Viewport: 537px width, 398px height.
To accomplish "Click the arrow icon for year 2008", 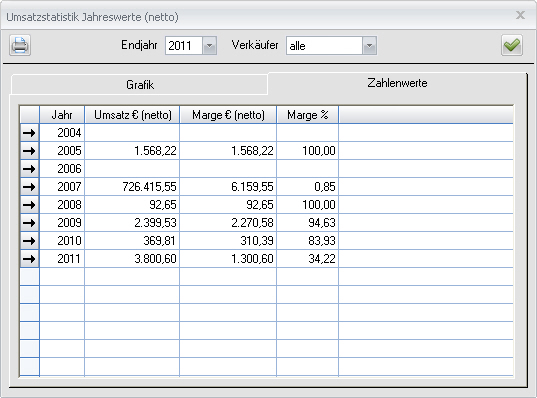I will tap(29, 205).
